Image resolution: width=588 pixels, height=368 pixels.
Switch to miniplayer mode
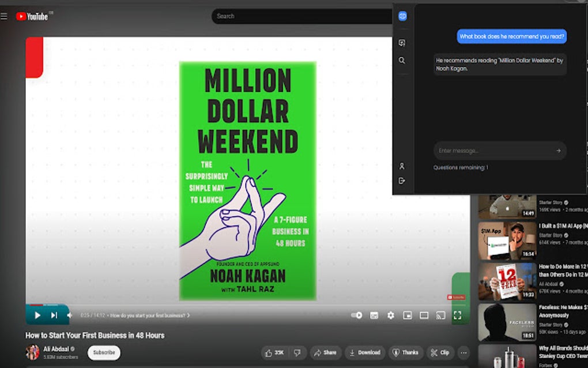click(407, 315)
